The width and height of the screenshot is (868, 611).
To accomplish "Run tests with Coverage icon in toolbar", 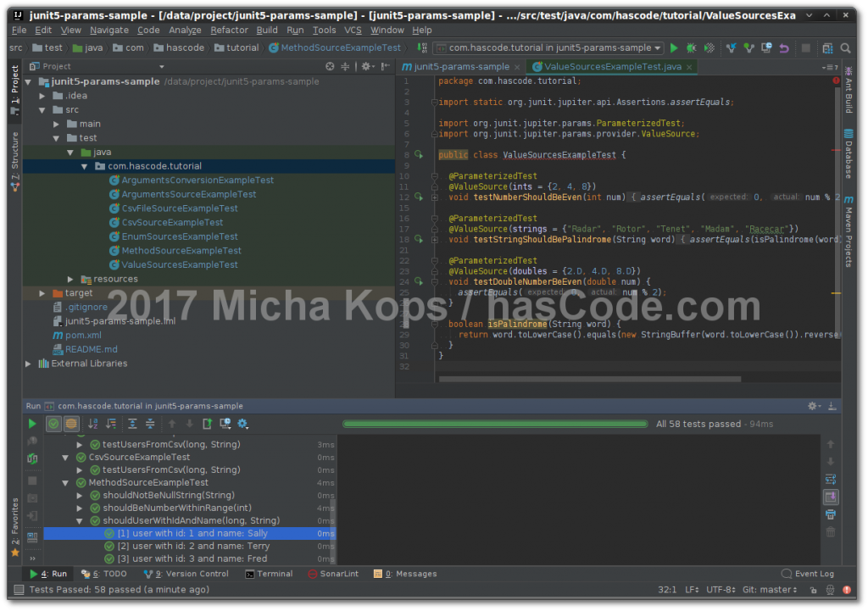I will pyautogui.click(x=709, y=48).
